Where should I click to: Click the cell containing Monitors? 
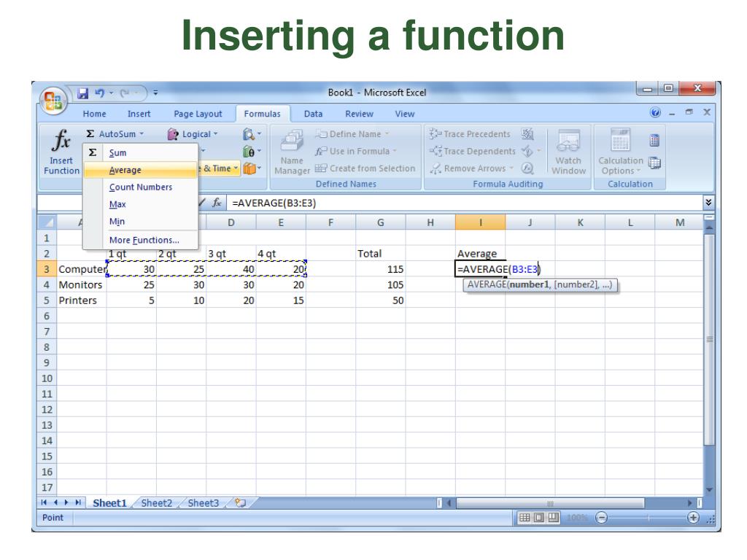(x=82, y=285)
